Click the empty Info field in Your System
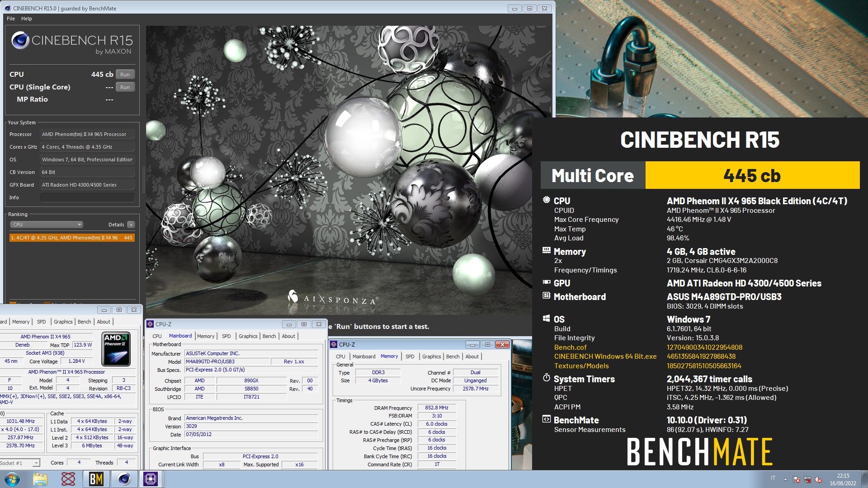The width and height of the screenshot is (868, 488). tap(87, 197)
